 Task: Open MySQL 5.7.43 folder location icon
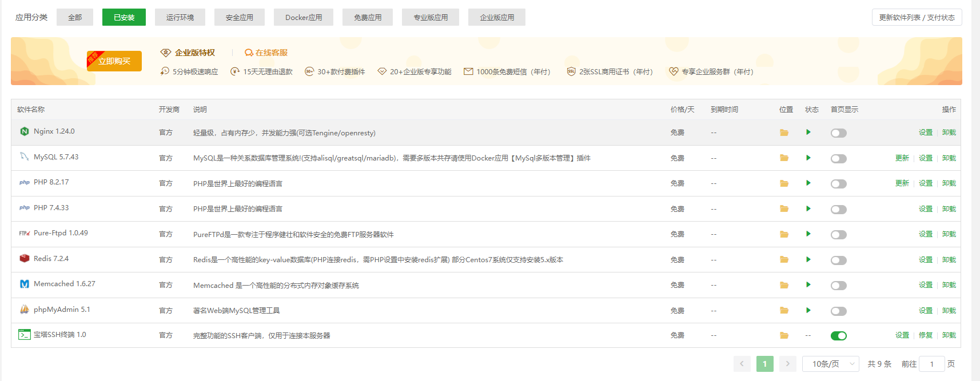pos(784,158)
